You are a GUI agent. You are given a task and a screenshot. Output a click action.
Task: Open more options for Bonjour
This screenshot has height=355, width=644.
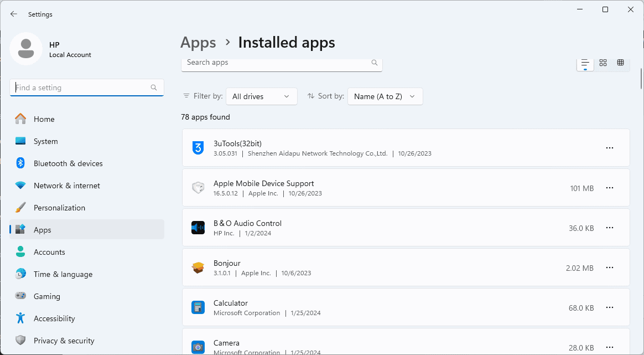tap(610, 267)
